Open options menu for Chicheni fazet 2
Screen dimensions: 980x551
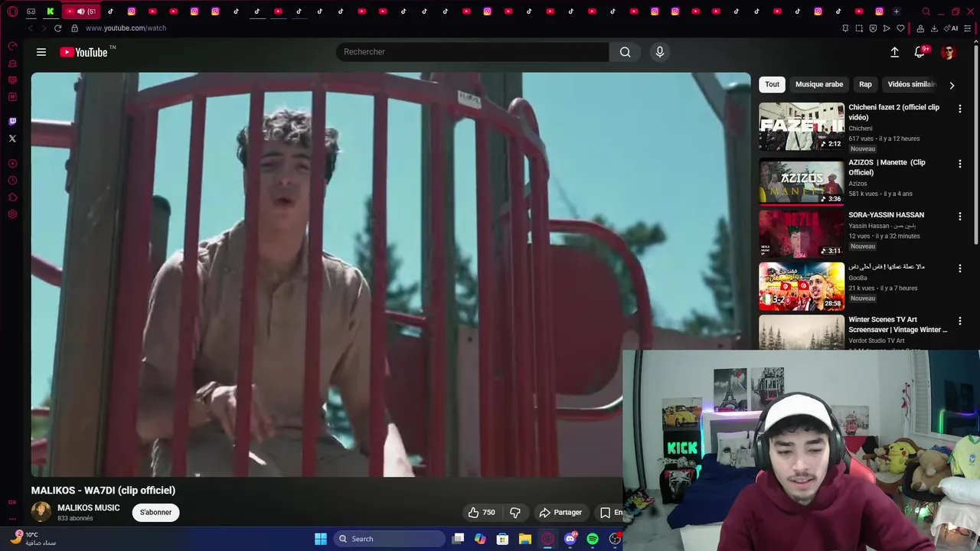(x=959, y=109)
